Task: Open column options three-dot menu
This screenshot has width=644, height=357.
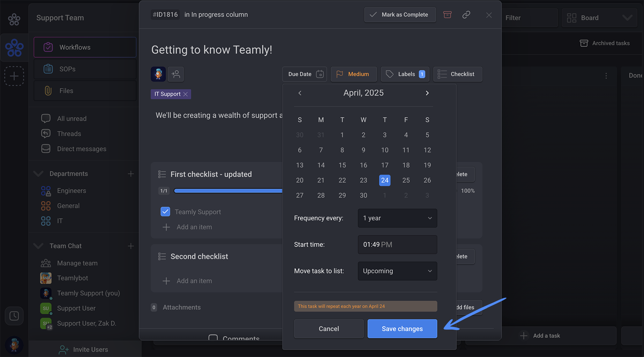Action: point(606,76)
